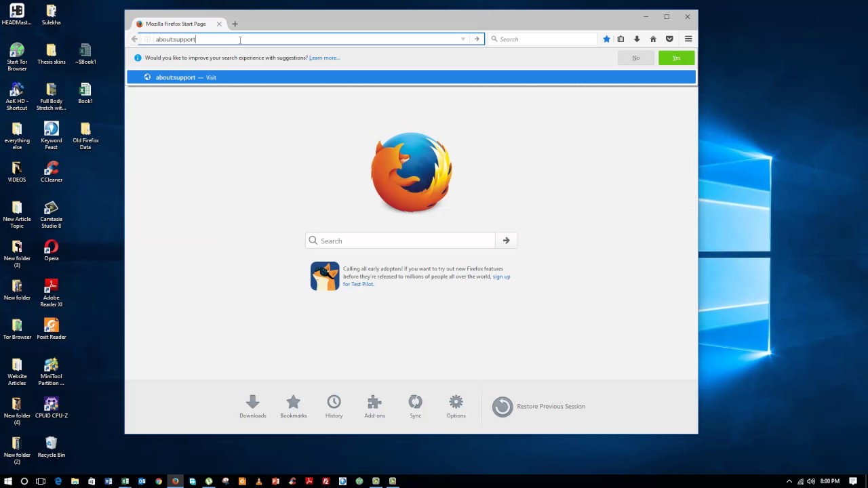Open the address bar history dropdown
Viewport: 868px width, 488px height.
tap(463, 39)
